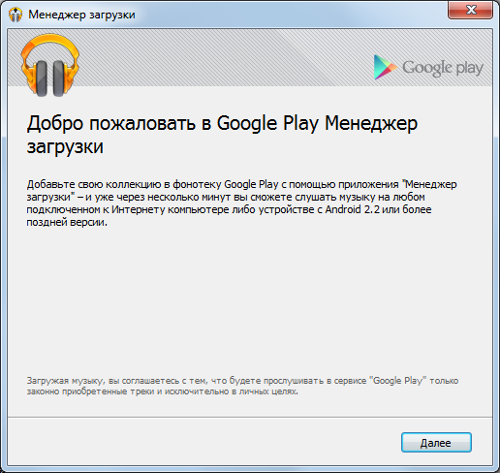The height and width of the screenshot is (473, 500).
Task: Click the small headphones icon in title bar
Action: pyautogui.click(x=15, y=15)
